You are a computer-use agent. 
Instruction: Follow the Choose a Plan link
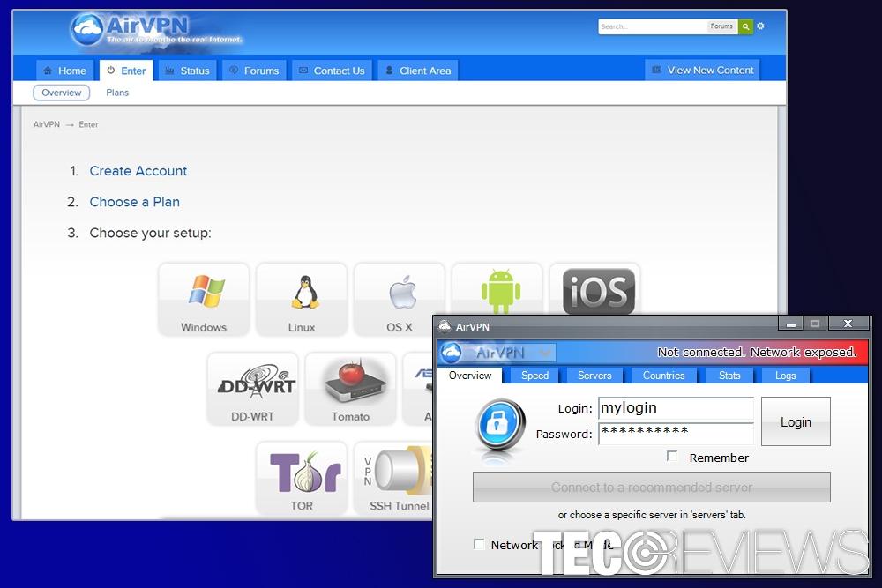(135, 202)
